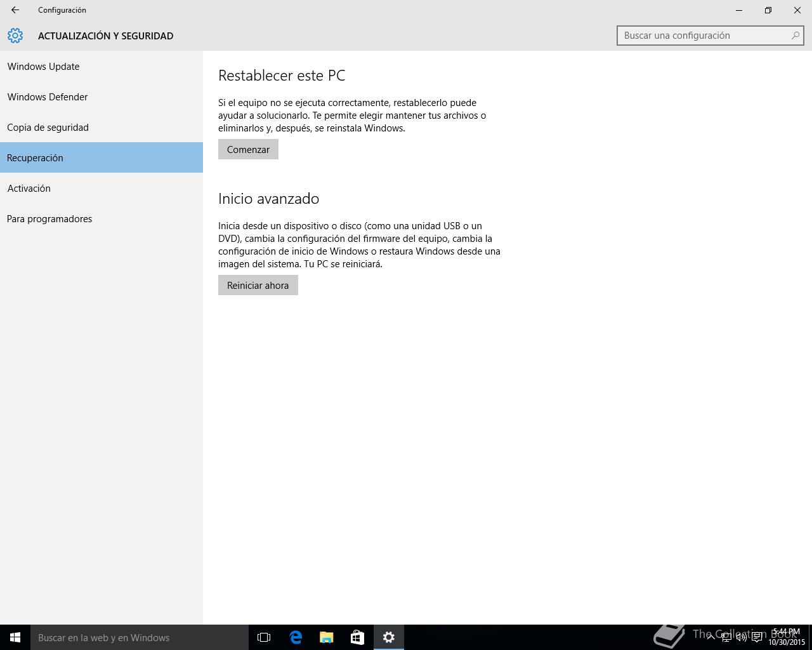Click the Comenzar button
The image size is (812, 650).
[248, 149]
